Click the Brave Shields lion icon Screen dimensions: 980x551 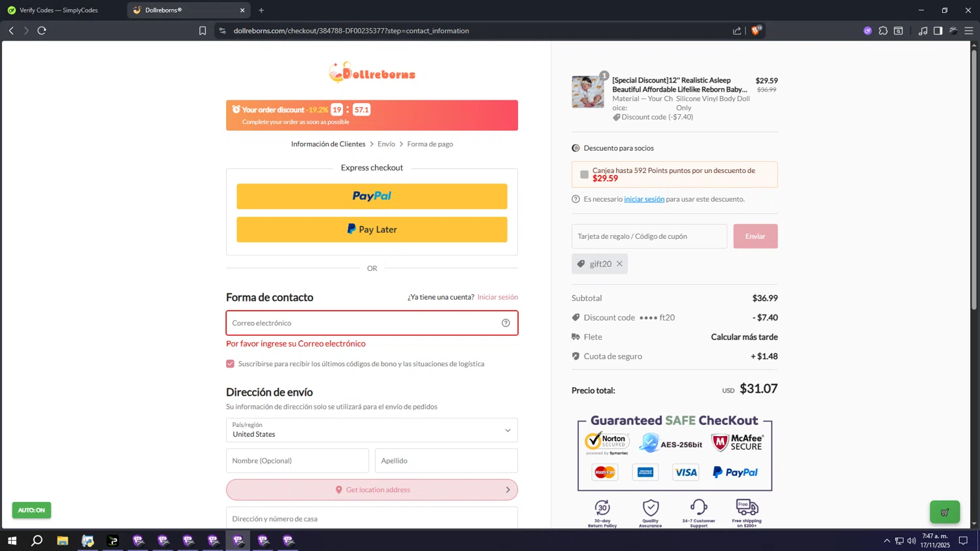tap(756, 30)
